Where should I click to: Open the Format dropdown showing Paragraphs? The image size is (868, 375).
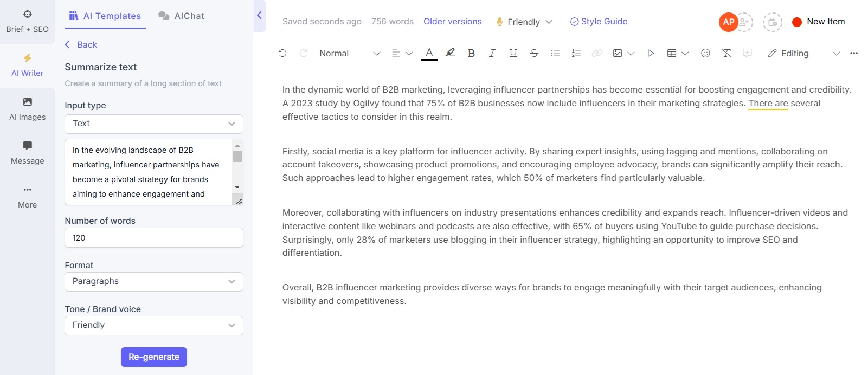tap(154, 281)
